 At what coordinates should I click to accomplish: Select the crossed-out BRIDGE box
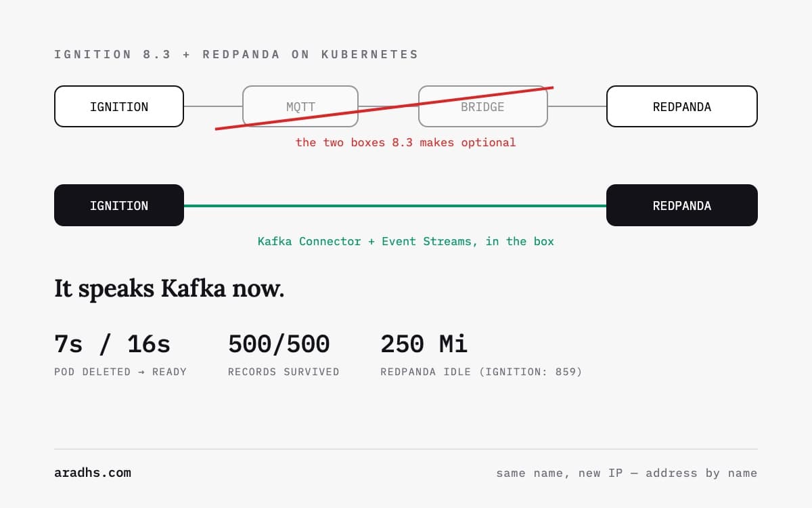tap(482, 106)
